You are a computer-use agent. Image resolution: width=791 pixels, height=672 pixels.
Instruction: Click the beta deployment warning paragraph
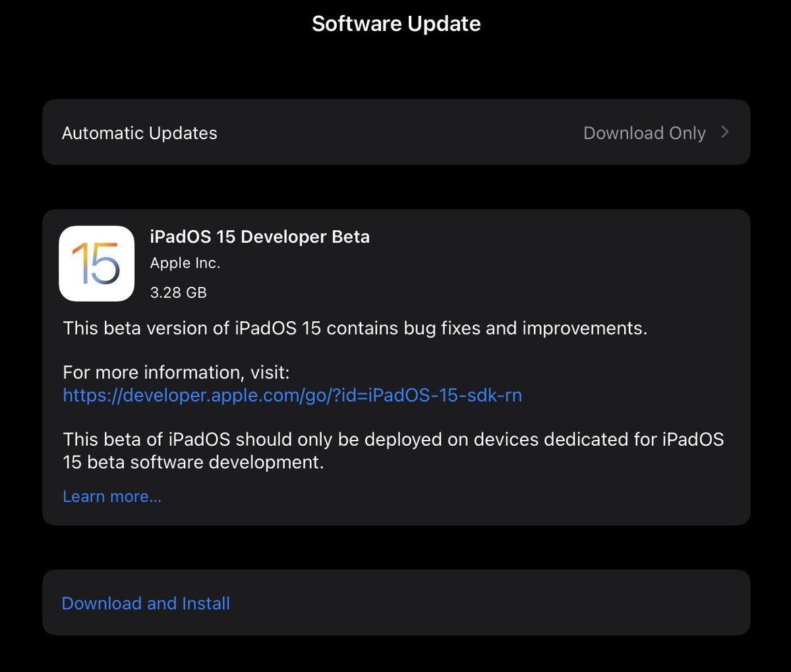tap(394, 450)
